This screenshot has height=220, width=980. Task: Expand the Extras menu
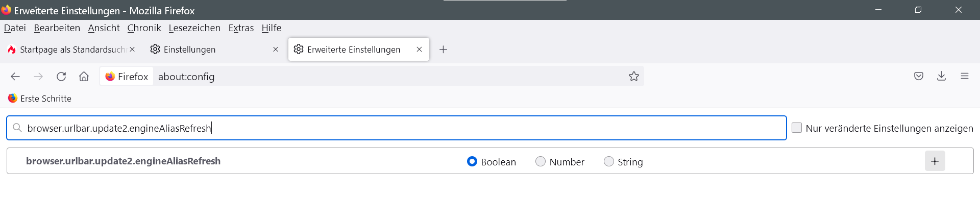[241, 28]
